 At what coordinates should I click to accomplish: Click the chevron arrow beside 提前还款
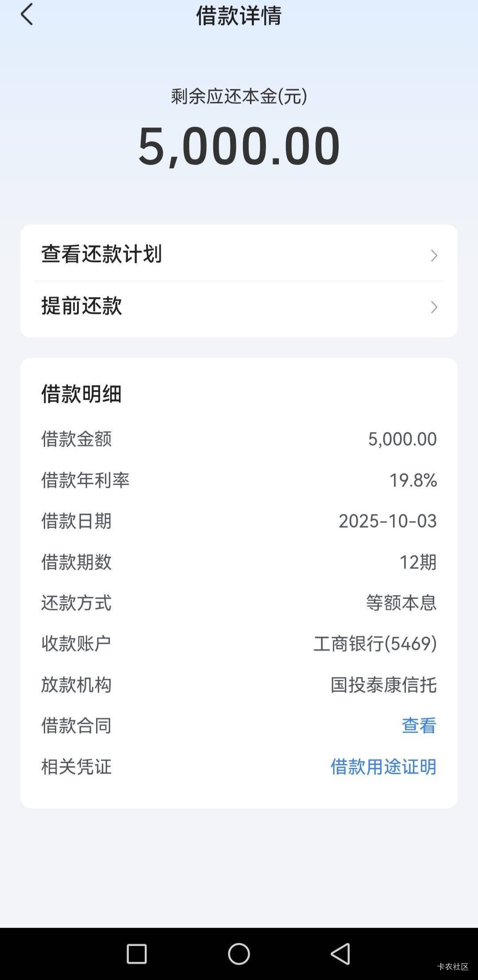click(434, 307)
